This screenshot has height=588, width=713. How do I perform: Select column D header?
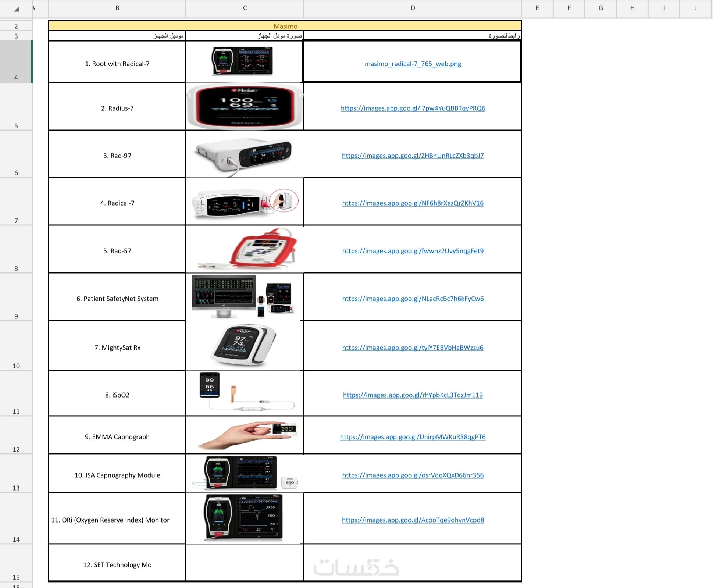(x=413, y=8)
